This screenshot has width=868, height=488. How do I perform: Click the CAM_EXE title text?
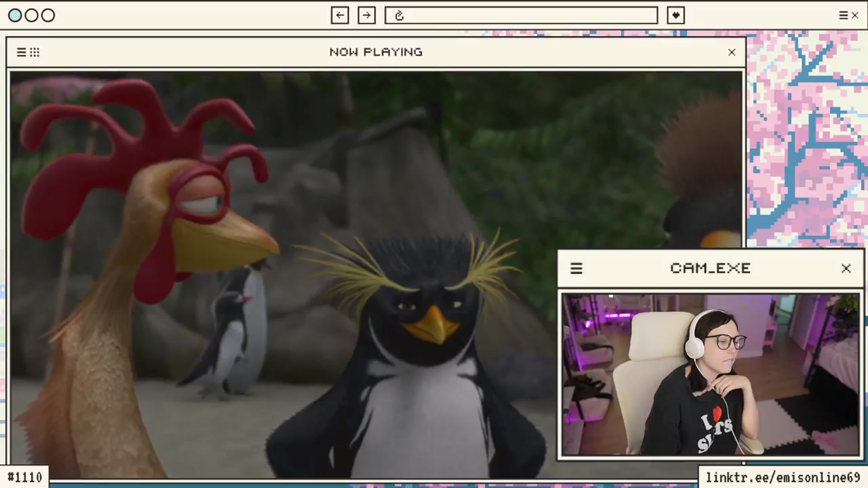[711, 268]
